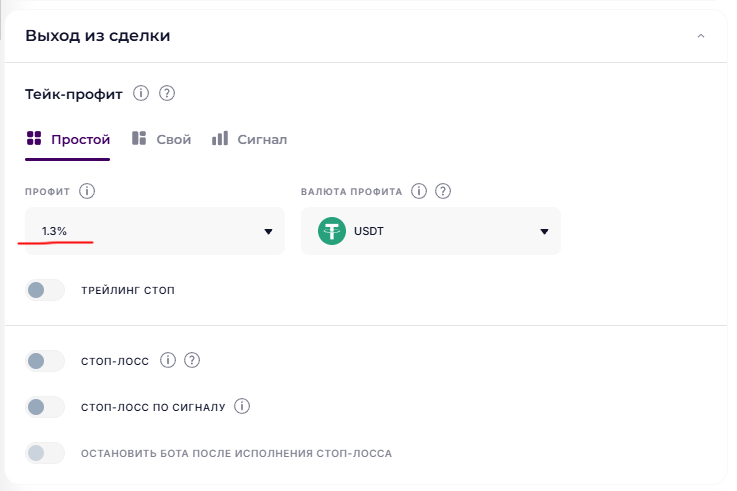Viewport: 737px width, 491px height.
Task: Enable the ТРЕЙЛИНГ СТОП toggle
Action: 45,290
